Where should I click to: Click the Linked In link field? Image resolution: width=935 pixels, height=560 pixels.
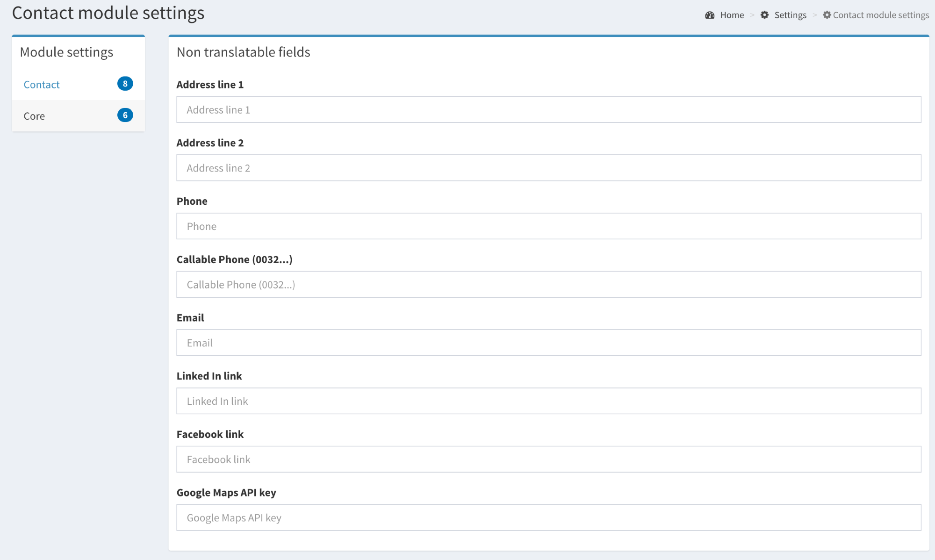point(548,401)
